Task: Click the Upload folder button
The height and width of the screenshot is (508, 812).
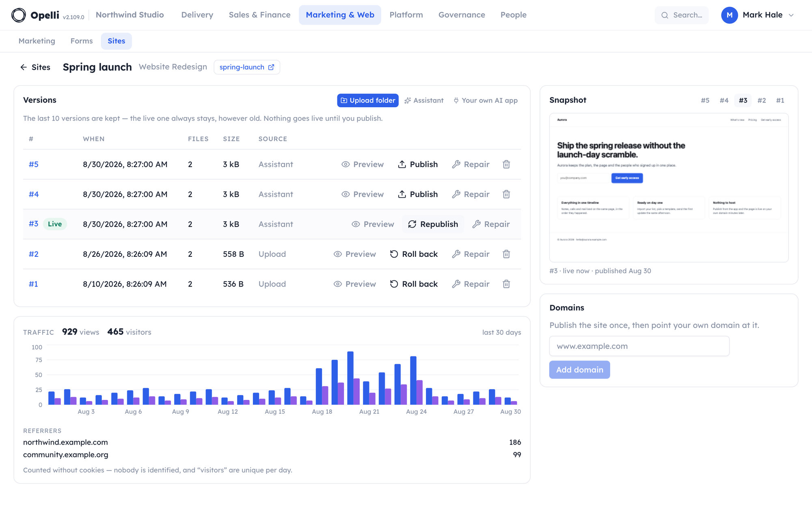Action: 368,100
